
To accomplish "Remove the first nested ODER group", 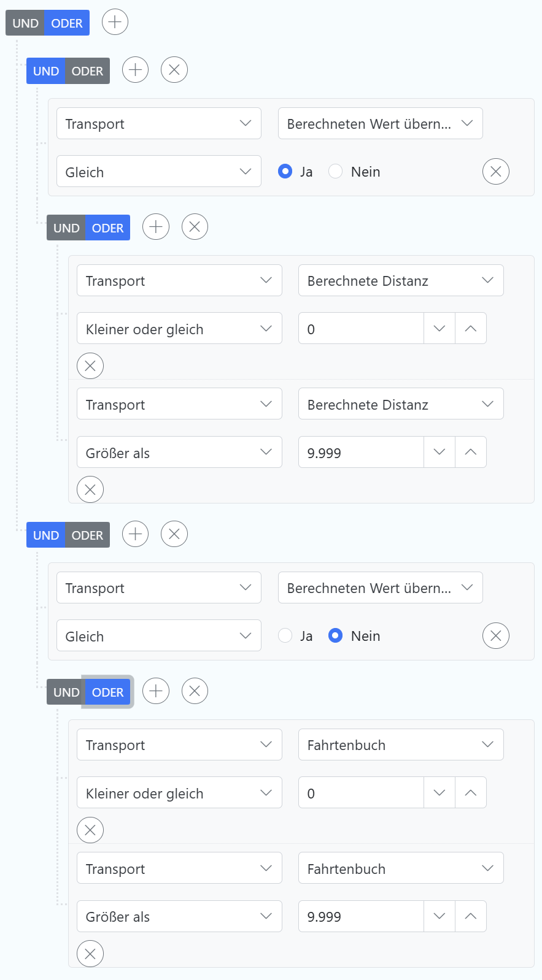I will (x=195, y=228).
